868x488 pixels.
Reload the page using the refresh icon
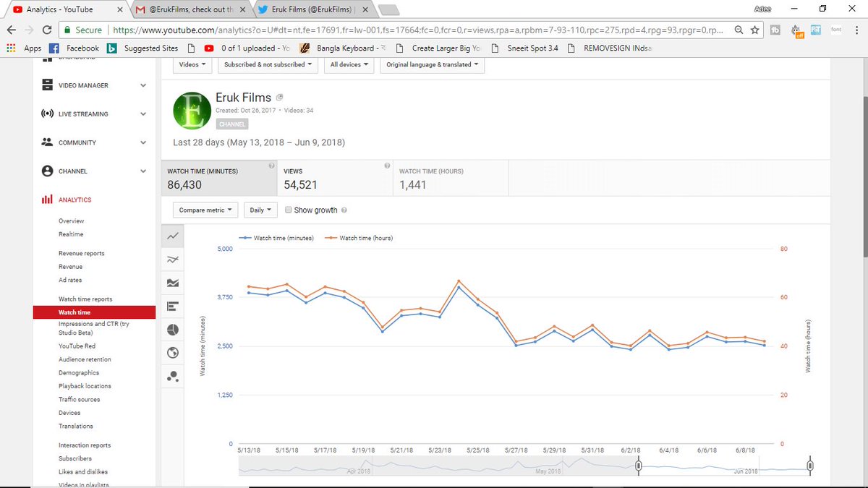pos(47,30)
